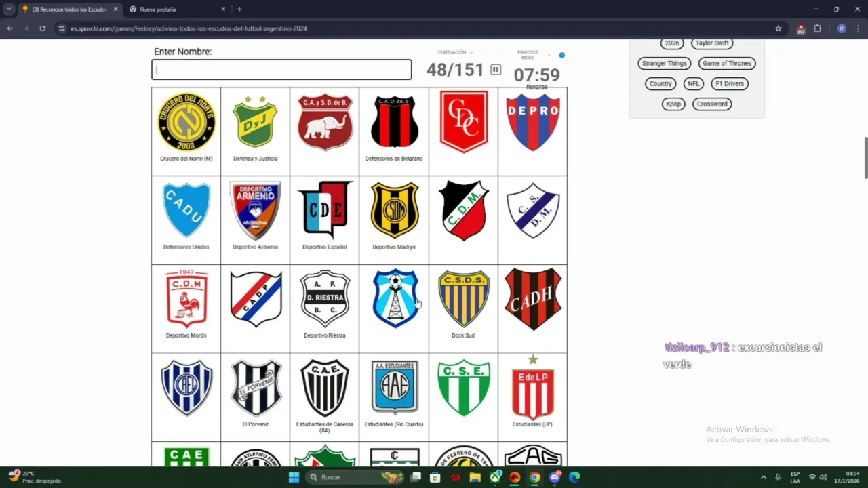Open the Stranger Things quiz tag
Image resolution: width=868 pixels, height=488 pixels.
(x=665, y=63)
